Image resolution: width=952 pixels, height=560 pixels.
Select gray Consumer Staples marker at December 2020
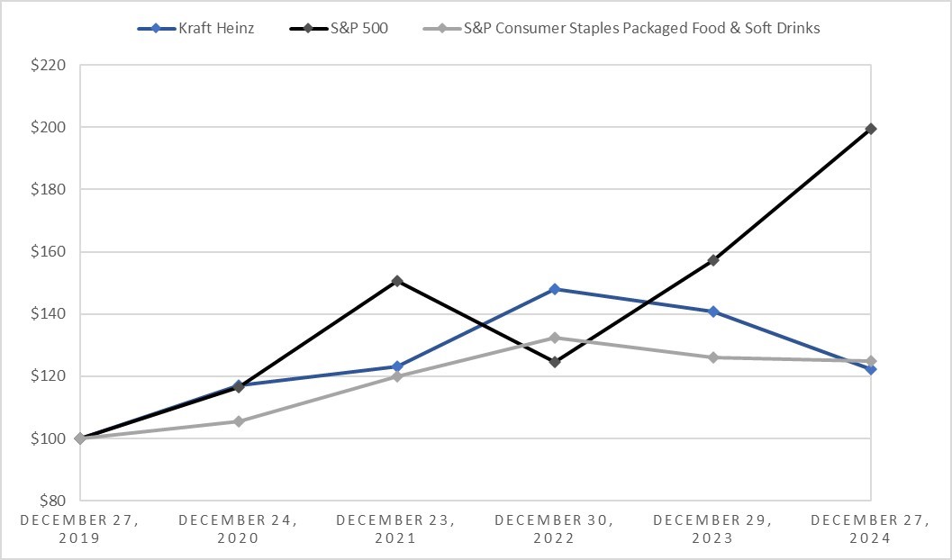239,421
